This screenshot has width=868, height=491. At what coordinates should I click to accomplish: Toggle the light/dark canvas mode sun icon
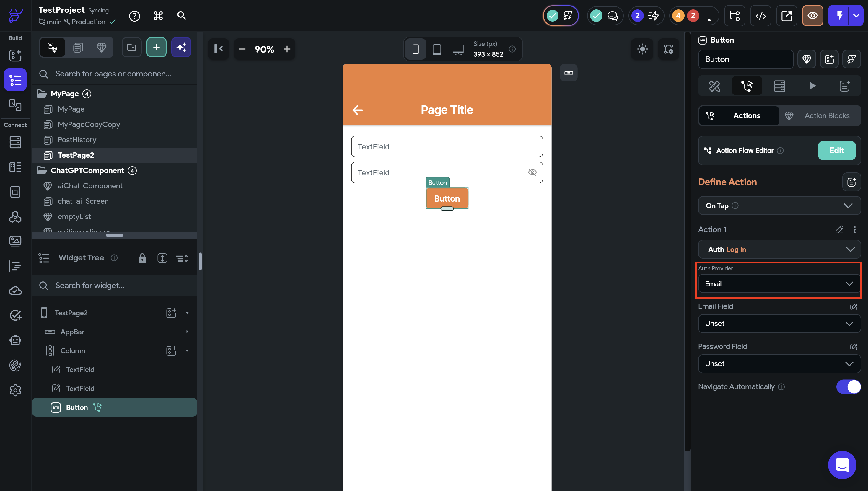click(x=642, y=49)
